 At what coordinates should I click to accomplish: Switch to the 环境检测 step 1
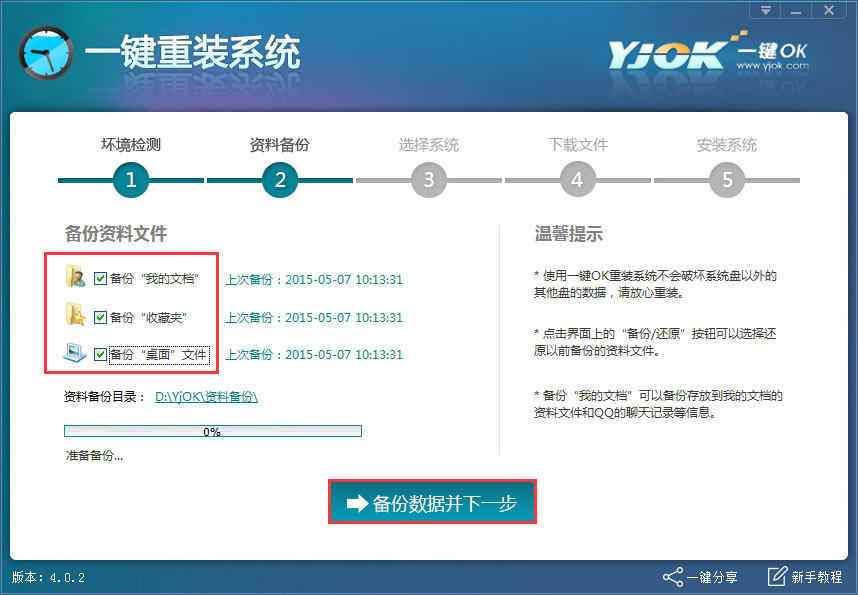click(131, 145)
